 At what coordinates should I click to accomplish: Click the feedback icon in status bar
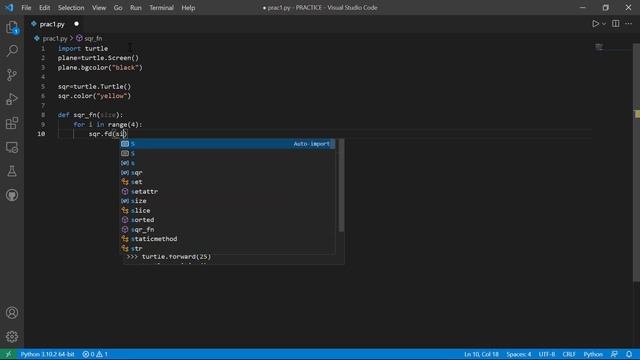(614, 354)
